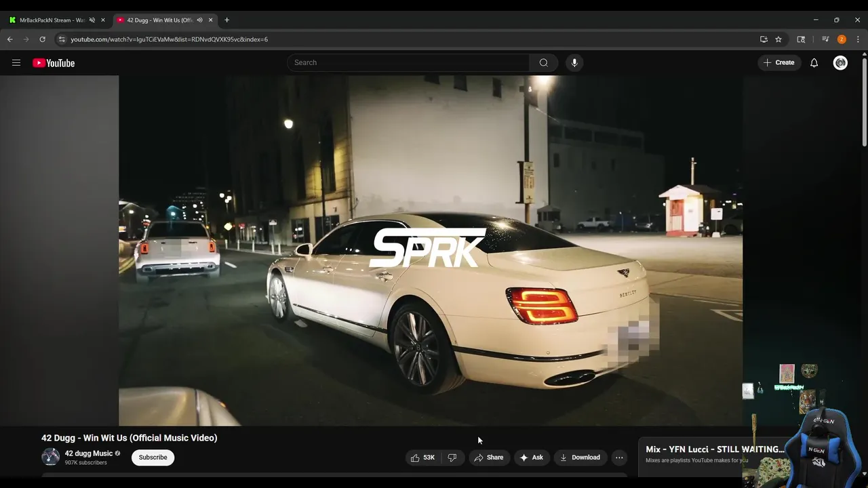Open 42 dugg Music channel avatar
The width and height of the screenshot is (868, 488).
[51, 457]
